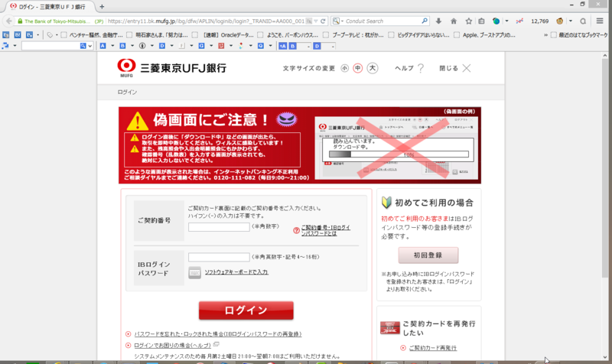Viewport: 612px width, 364px height.
Task: Click the first Hatena toolbar icon
Action: coord(6,34)
